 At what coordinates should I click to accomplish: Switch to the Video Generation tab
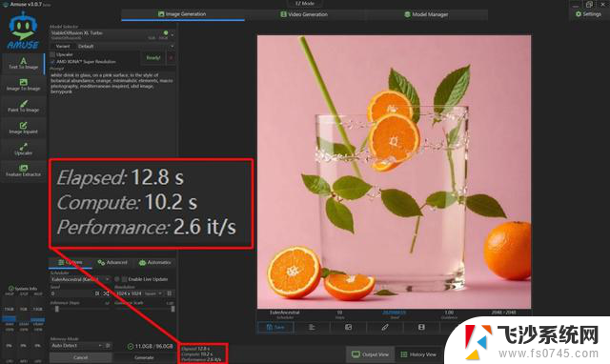tap(304, 14)
